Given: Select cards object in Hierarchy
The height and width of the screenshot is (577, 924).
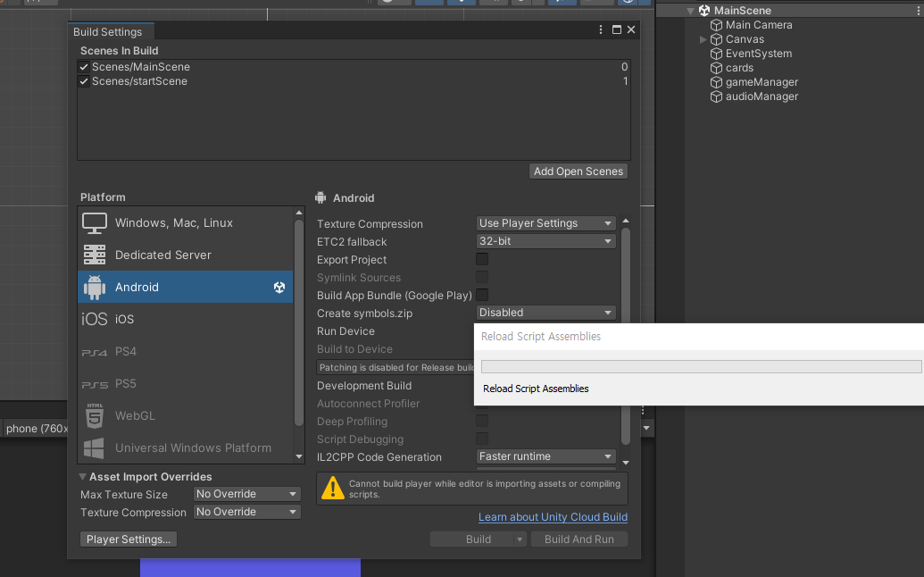Looking at the screenshot, I should 739,68.
